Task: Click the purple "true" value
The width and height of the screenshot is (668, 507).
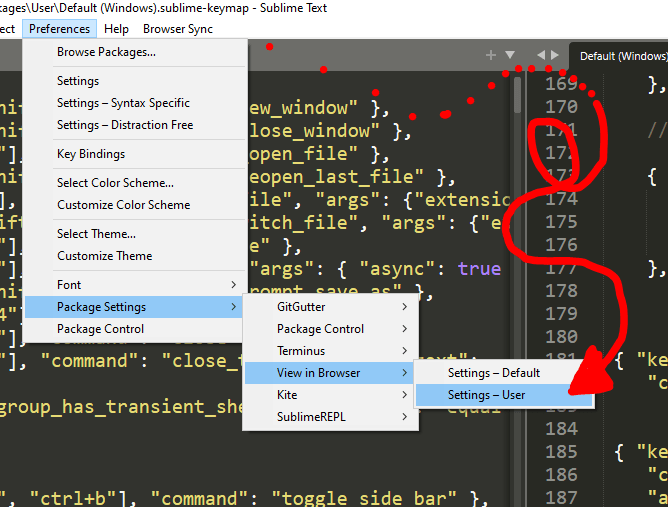Action: click(480, 269)
